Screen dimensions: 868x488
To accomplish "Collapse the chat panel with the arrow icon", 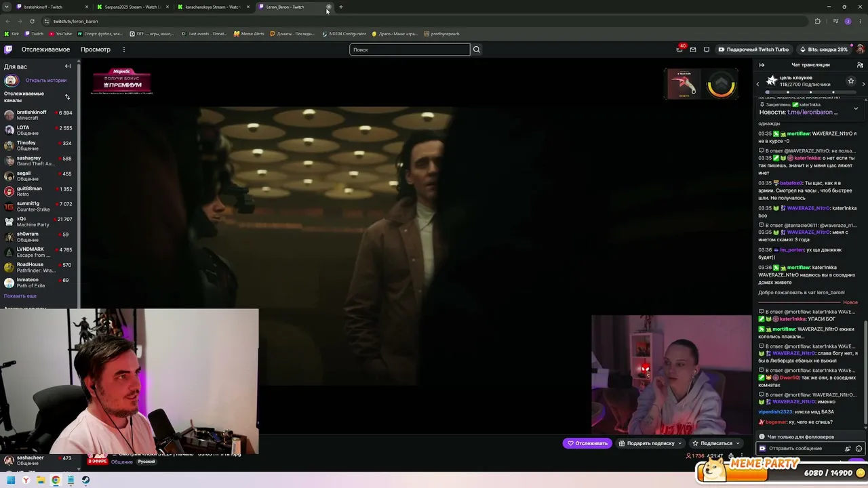I will pyautogui.click(x=762, y=65).
